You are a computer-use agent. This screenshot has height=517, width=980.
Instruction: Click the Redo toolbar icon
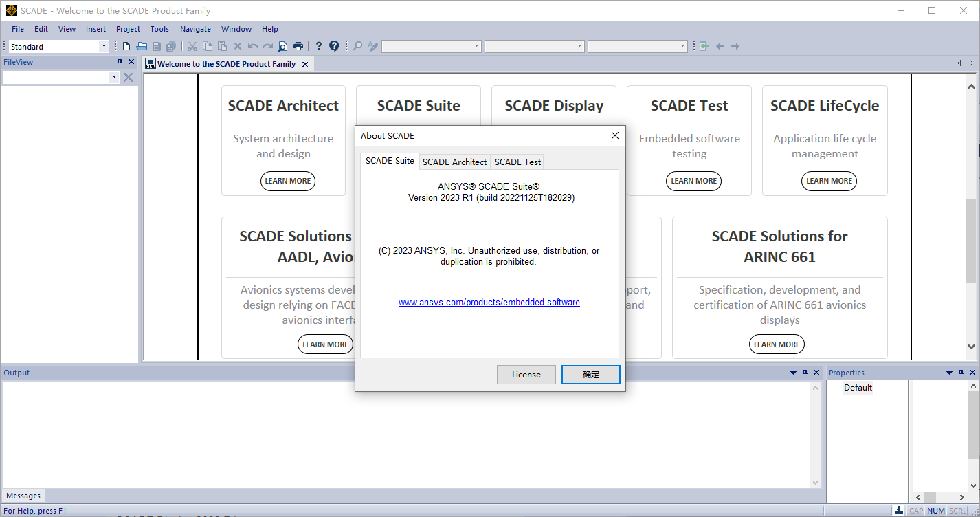click(268, 46)
